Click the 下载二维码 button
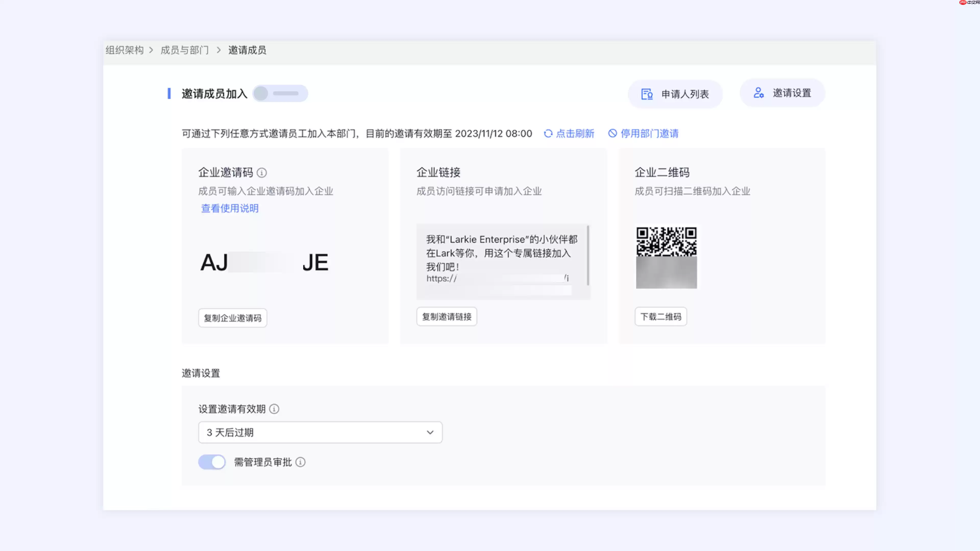 pyautogui.click(x=661, y=316)
